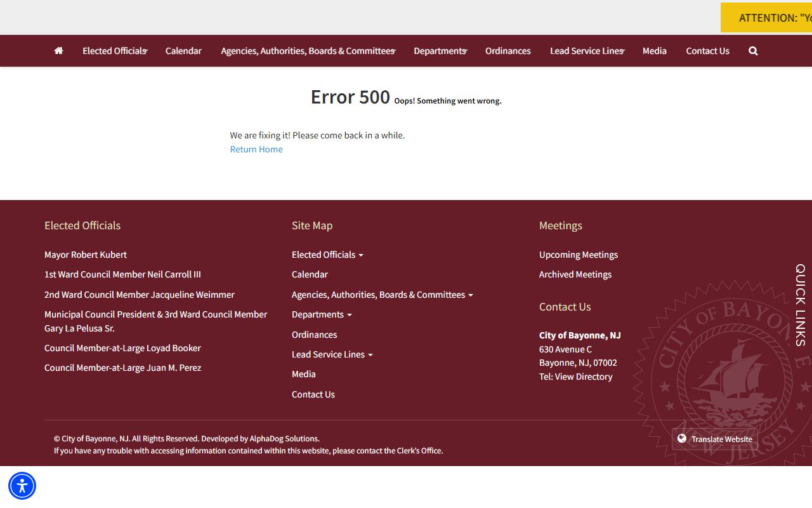Open footer Contact Us site map link
This screenshot has width=812, height=508.
click(313, 394)
